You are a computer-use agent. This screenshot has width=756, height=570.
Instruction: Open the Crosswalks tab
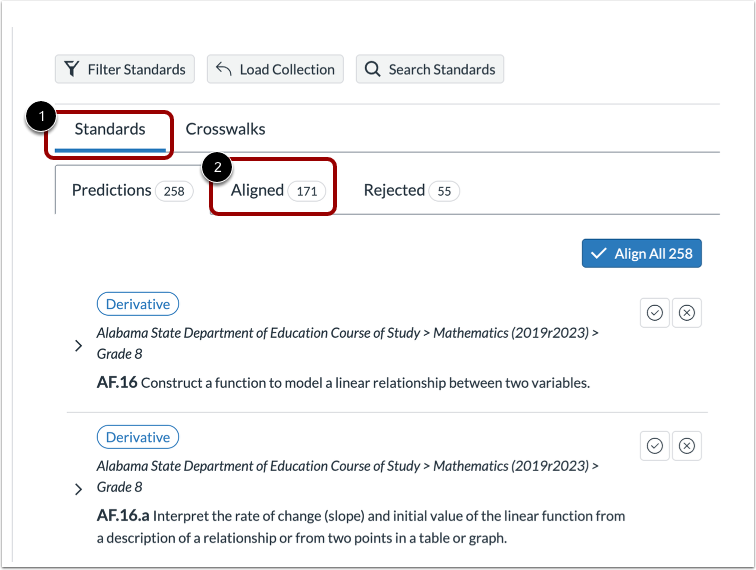[225, 129]
